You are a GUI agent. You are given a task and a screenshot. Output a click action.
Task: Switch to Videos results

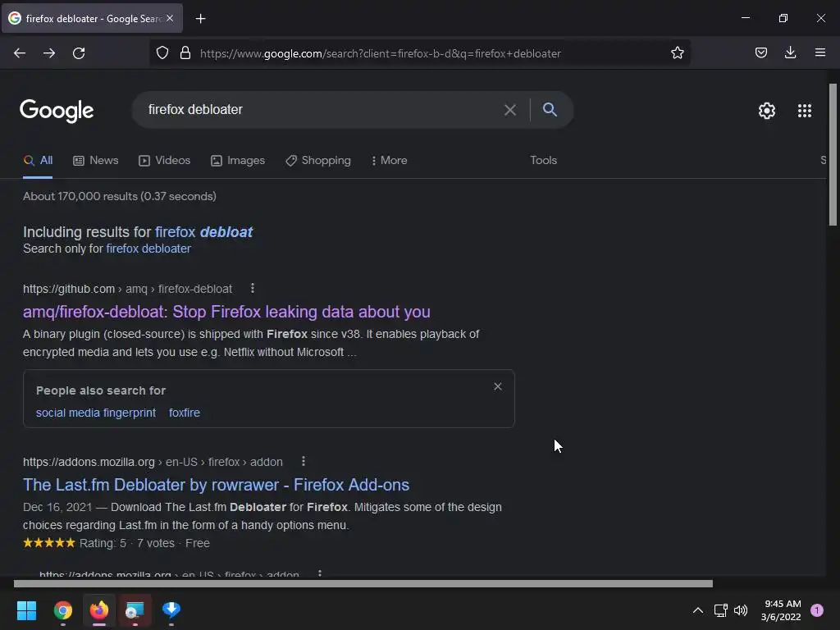164,160
